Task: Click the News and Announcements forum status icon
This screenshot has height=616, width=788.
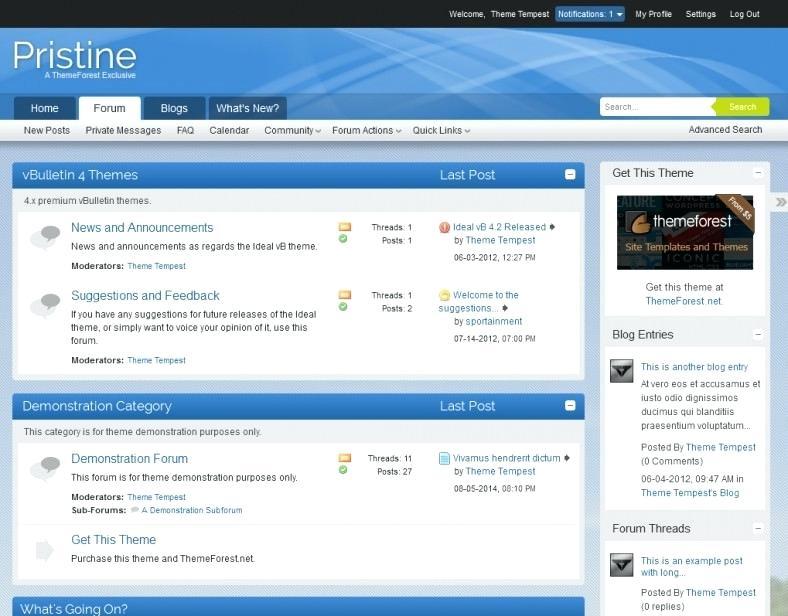Action: pyautogui.click(x=45, y=237)
